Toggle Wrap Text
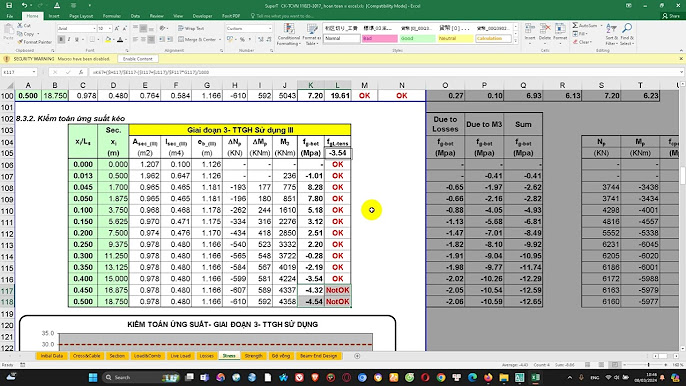This screenshot has width=686, height=386. click(x=191, y=28)
